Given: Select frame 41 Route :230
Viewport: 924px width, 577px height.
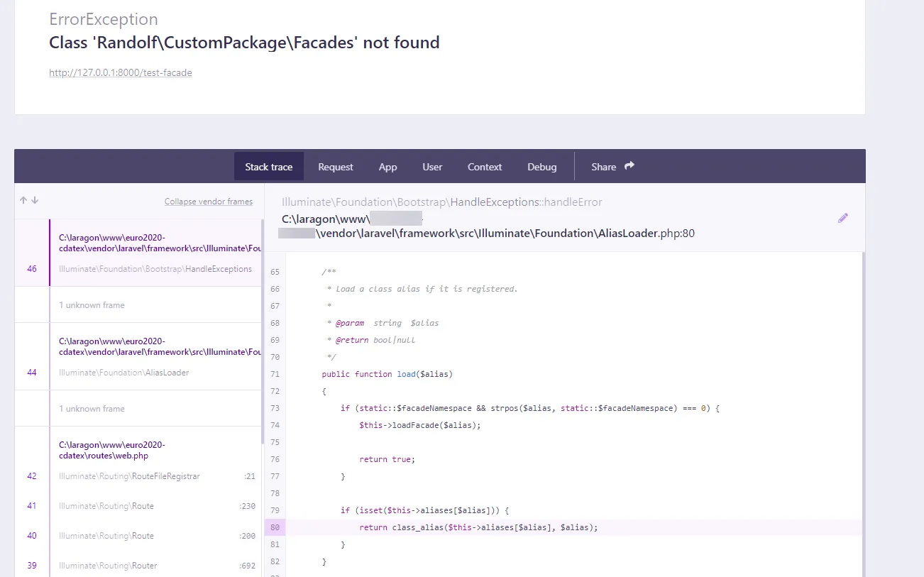Looking at the screenshot, I should coord(138,506).
